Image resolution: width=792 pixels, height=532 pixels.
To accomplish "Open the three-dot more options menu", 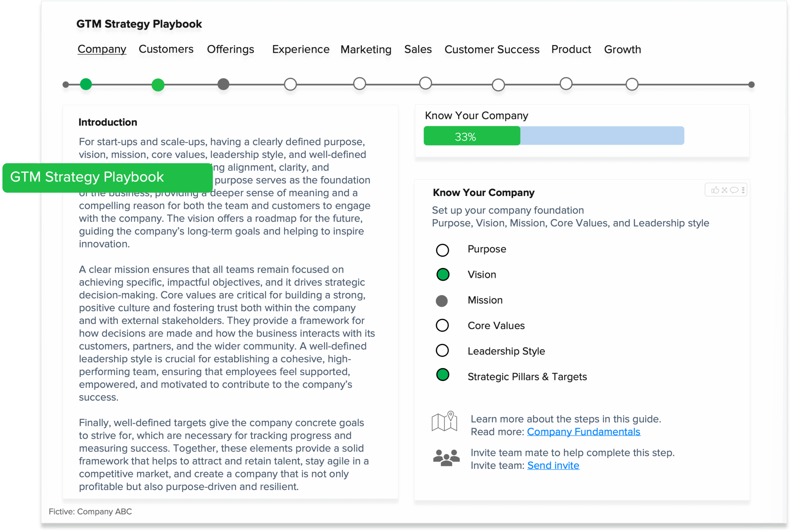I will coord(743,190).
